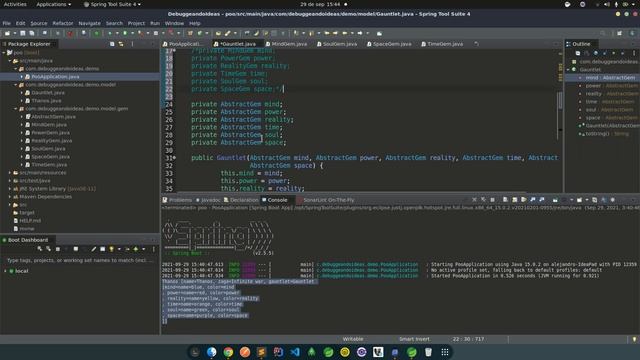Open Sublime Text from the dock
This screenshot has width=640, height=360.
pyautogui.click(x=262, y=352)
